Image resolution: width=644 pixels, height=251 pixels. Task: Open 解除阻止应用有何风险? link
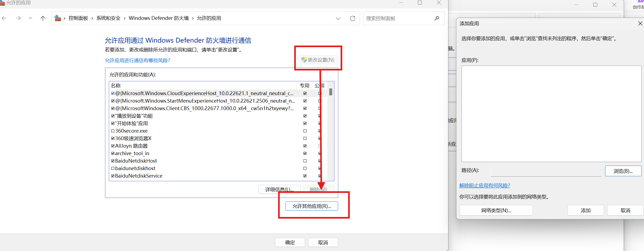click(485, 186)
